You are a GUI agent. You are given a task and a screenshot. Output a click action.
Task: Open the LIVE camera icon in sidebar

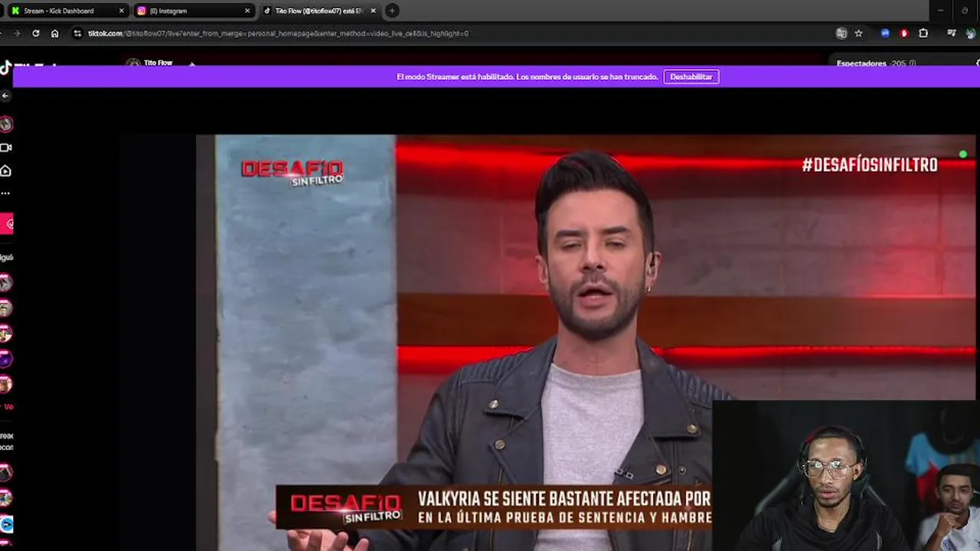[5, 148]
